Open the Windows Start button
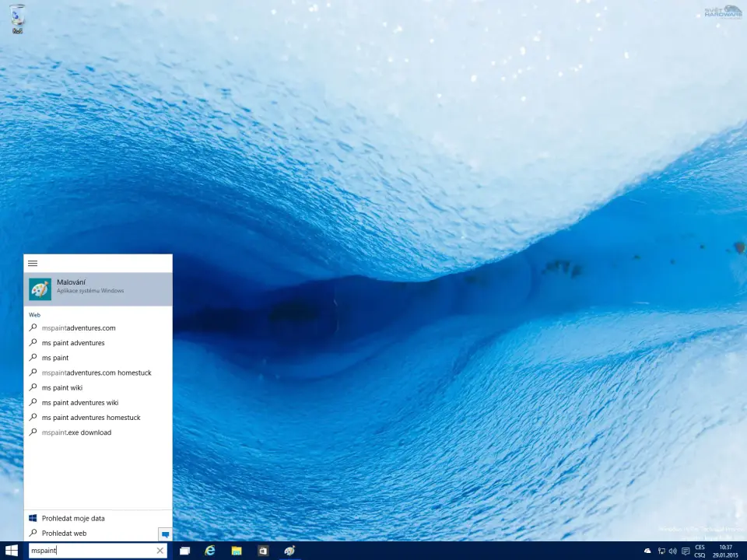This screenshot has width=747, height=560. click(12, 551)
